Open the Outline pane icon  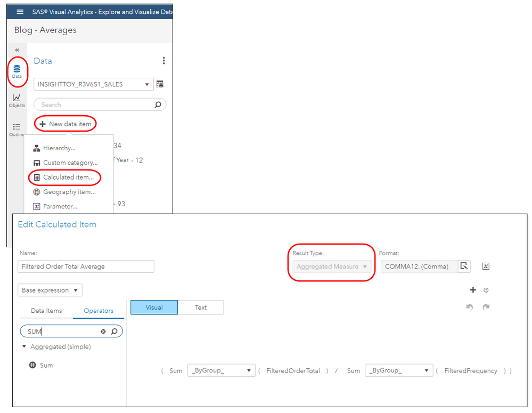pos(17,130)
